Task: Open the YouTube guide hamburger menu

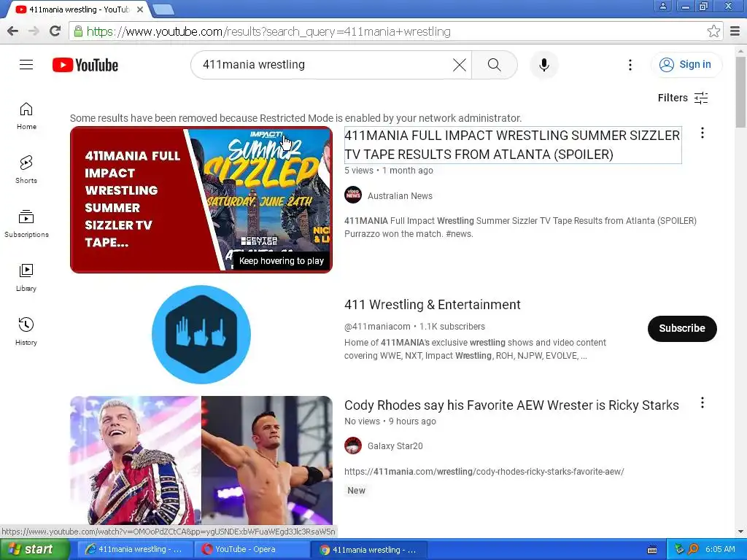Action: [x=26, y=65]
